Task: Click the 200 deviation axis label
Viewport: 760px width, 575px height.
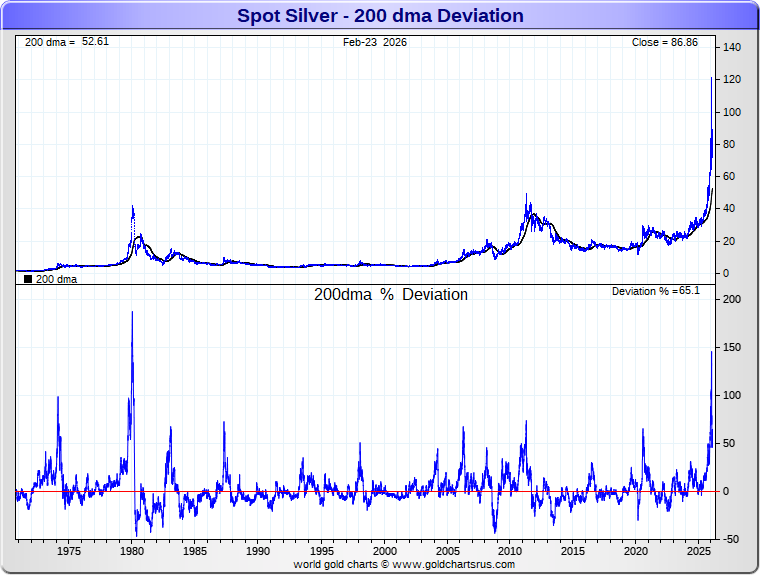Action: click(x=732, y=299)
